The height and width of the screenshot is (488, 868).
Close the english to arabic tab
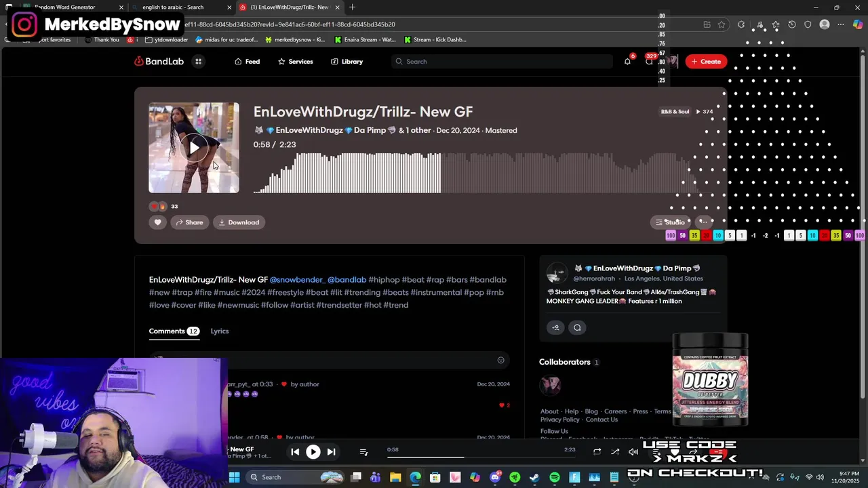(229, 7)
